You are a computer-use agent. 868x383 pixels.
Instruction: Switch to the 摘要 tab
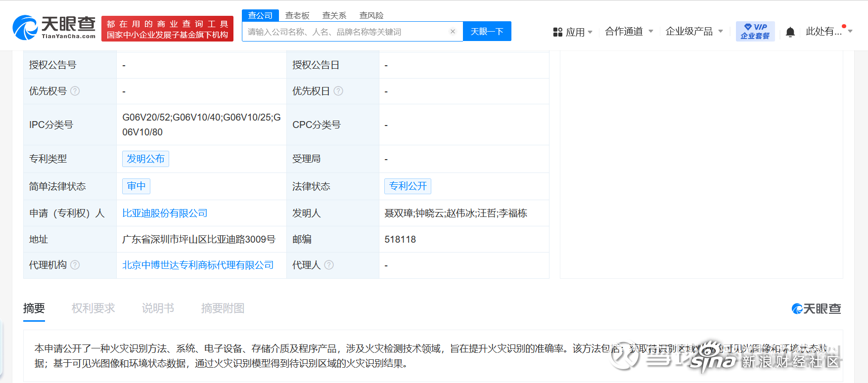tap(34, 308)
